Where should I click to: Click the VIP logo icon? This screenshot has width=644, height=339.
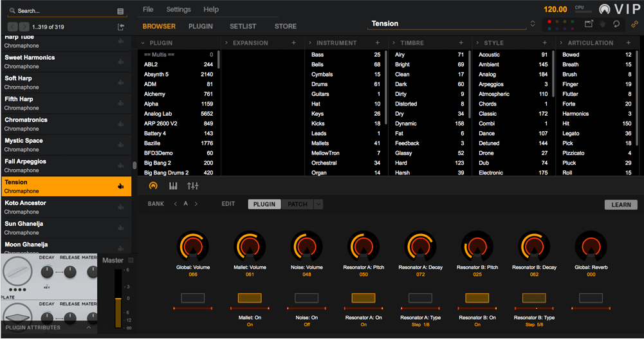pos(605,9)
